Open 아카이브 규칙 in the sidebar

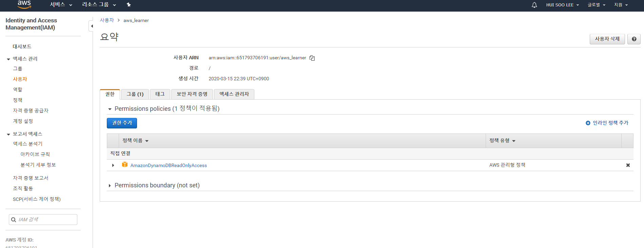coord(35,154)
